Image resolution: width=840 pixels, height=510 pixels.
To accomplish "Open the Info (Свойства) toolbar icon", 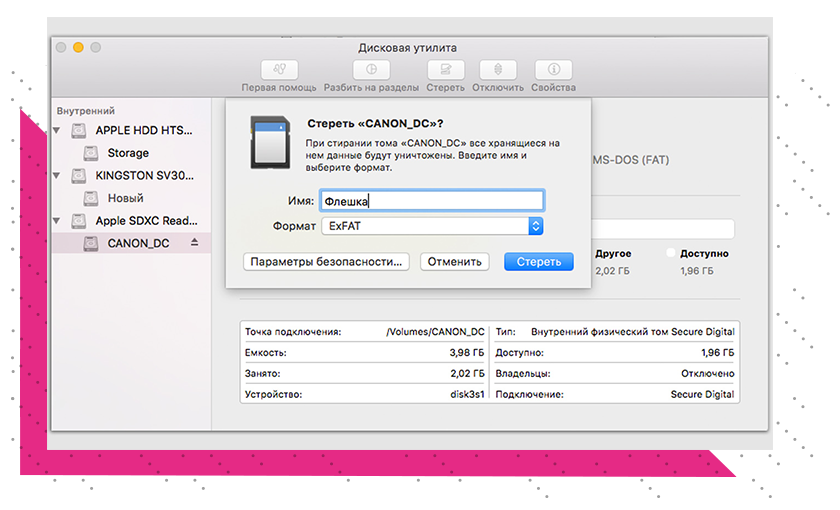I will pos(553,70).
